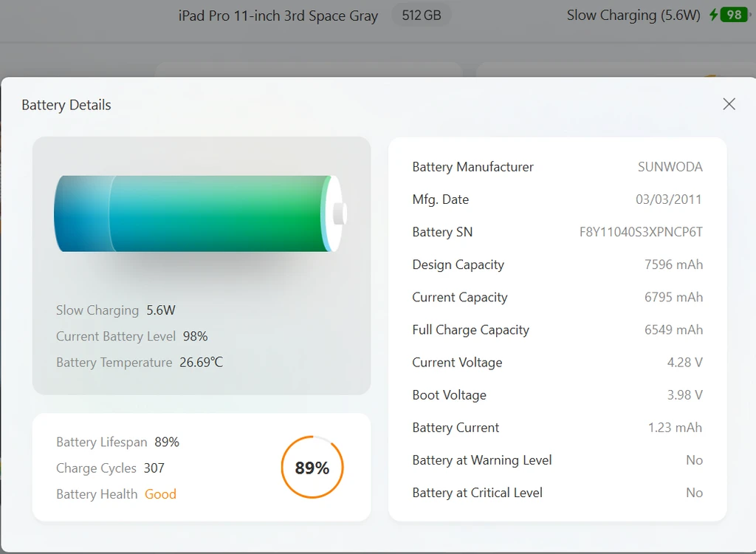The width and height of the screenshot is (756, 554).
Task: Click the Battery Details title text
Action: click(66, 105)
